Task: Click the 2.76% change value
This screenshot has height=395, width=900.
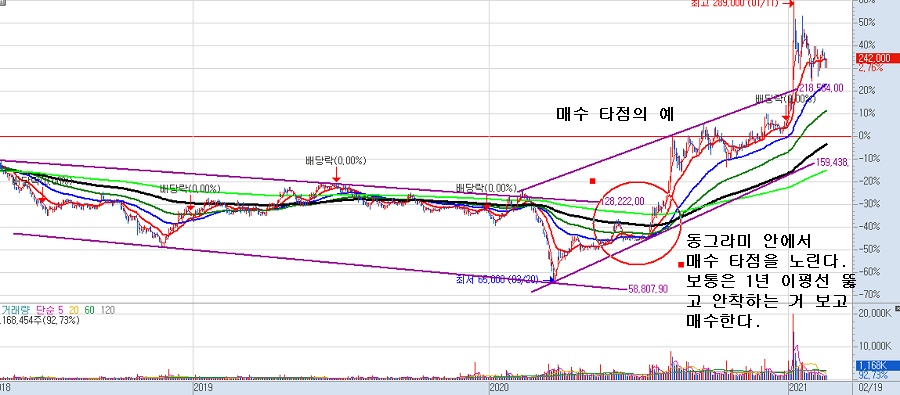Action: (x=872, y=67)
